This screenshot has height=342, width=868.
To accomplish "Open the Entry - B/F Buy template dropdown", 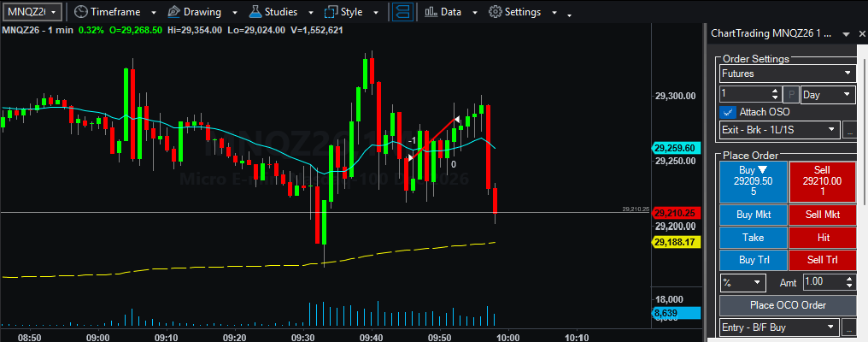I will [x=779, y=327].
